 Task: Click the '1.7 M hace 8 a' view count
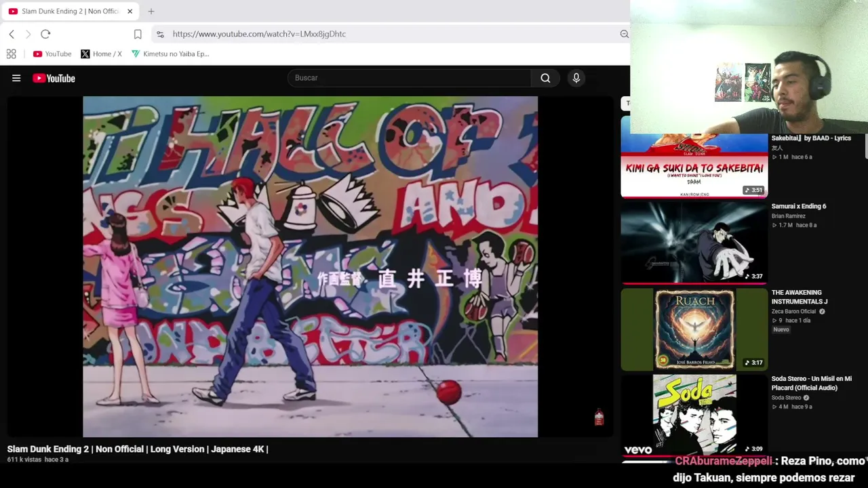click(794, 225)
